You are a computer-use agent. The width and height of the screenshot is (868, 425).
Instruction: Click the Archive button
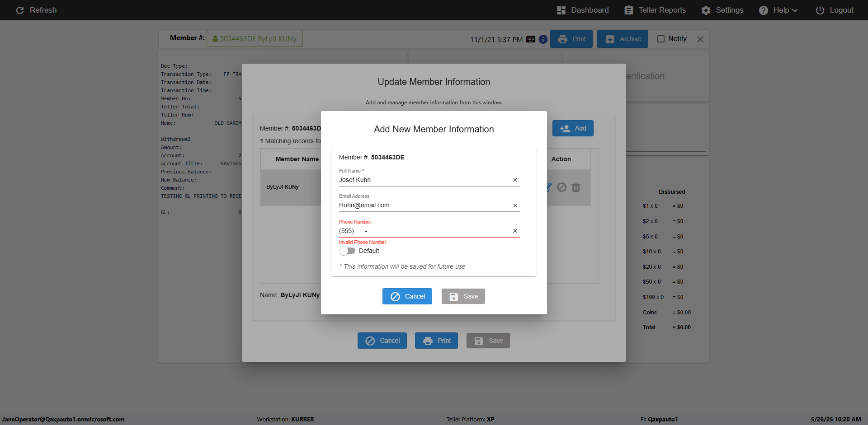point(623,39)
